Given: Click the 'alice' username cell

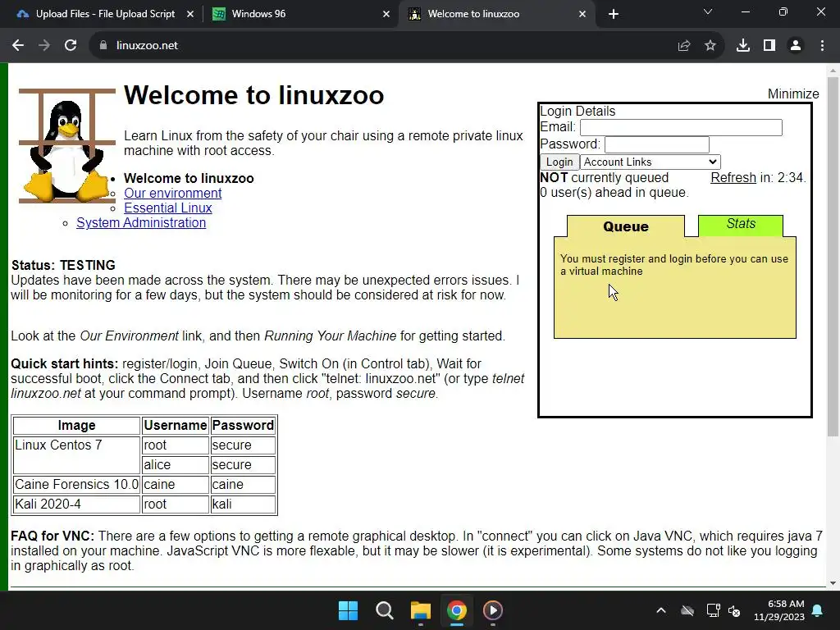Looking at the screenshot, I should click(x=176, y=464).
